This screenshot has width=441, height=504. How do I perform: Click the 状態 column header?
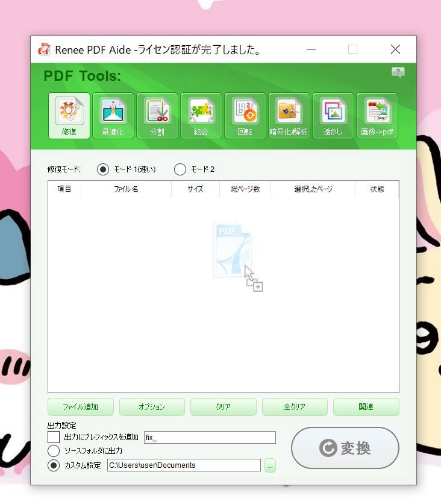(377, 189)
